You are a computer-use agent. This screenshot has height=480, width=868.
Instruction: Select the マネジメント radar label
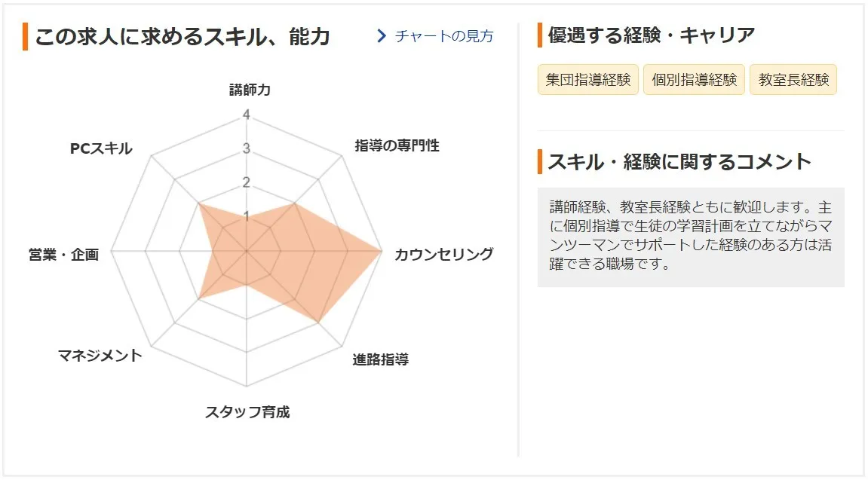tap(100, 355)
